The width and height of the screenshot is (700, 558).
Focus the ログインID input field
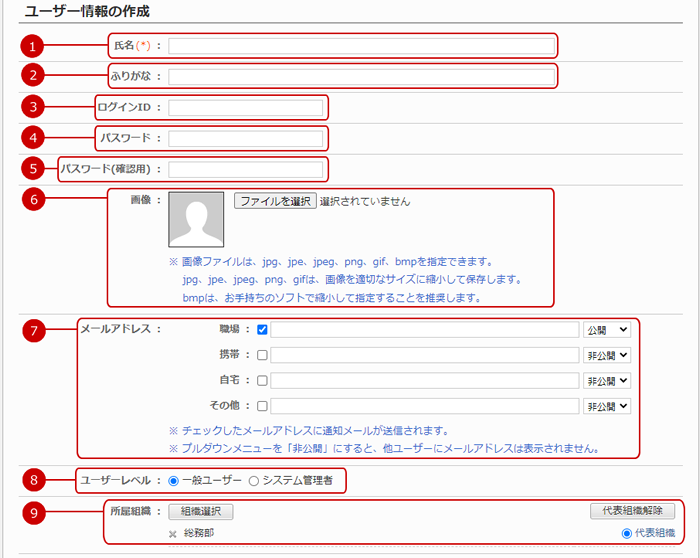246,108
